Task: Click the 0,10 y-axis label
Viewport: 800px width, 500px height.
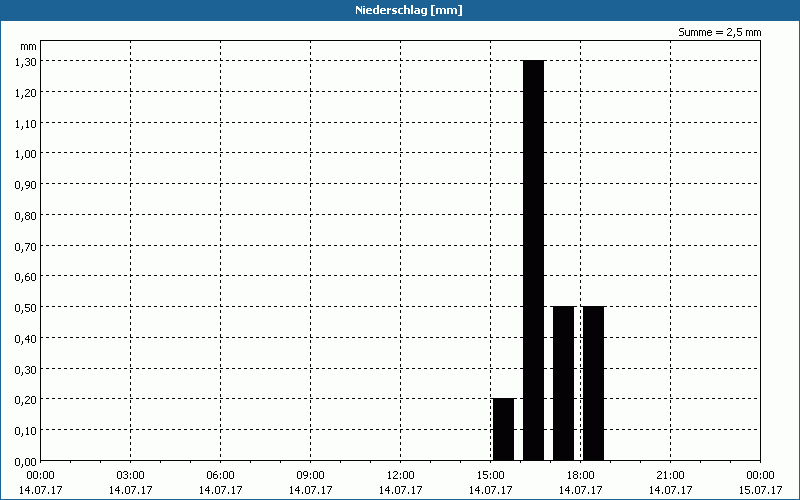Action: 26,431
